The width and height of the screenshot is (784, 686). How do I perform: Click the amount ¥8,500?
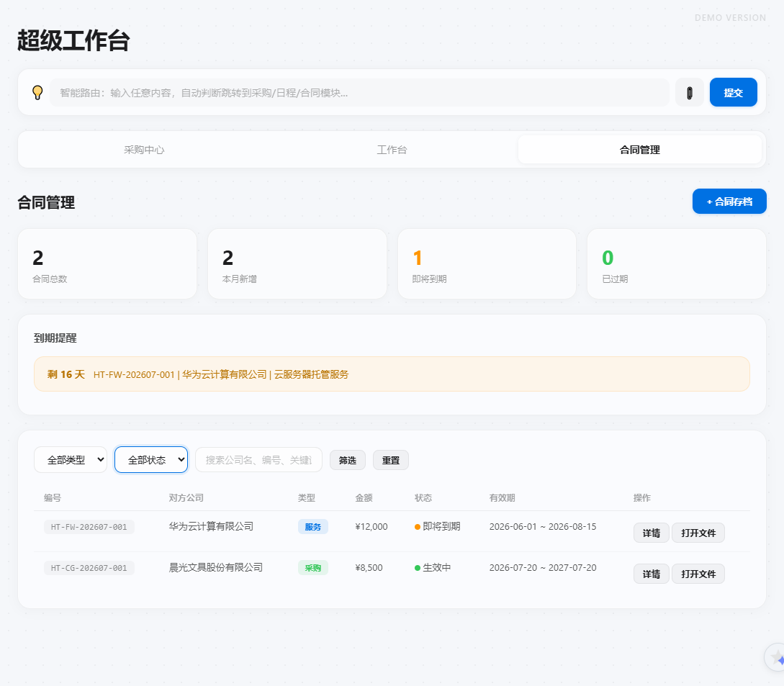pos(369,567)
